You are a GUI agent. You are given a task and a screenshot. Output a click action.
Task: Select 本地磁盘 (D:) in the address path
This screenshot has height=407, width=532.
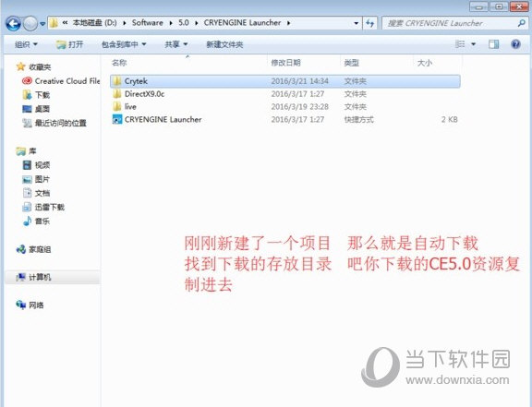(x=94, y=23)
